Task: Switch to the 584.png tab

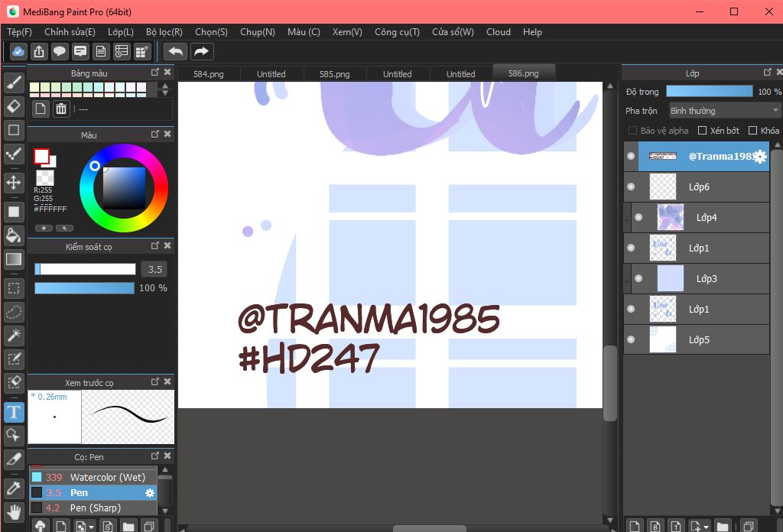Action: pyautogui.click(x=209, y=74)
